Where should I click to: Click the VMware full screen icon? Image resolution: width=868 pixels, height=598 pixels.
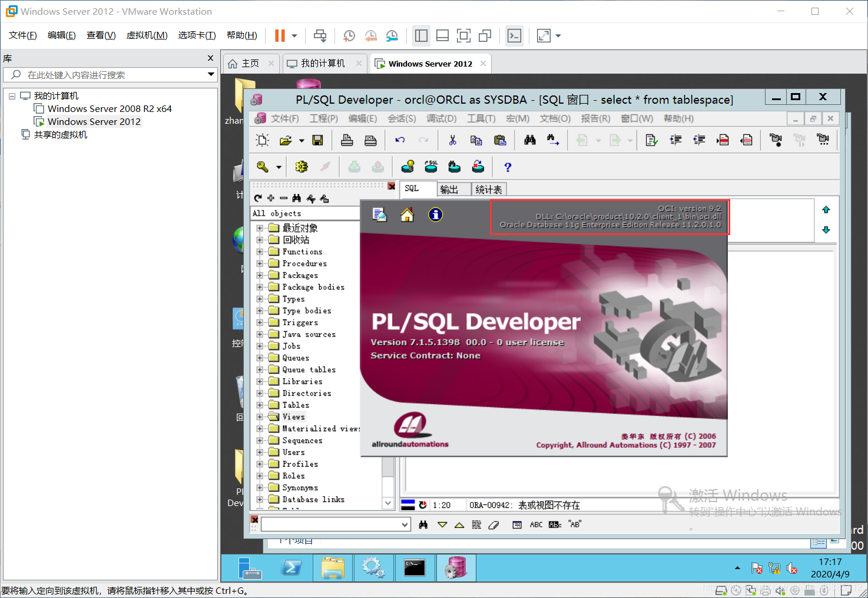point(463,36)
